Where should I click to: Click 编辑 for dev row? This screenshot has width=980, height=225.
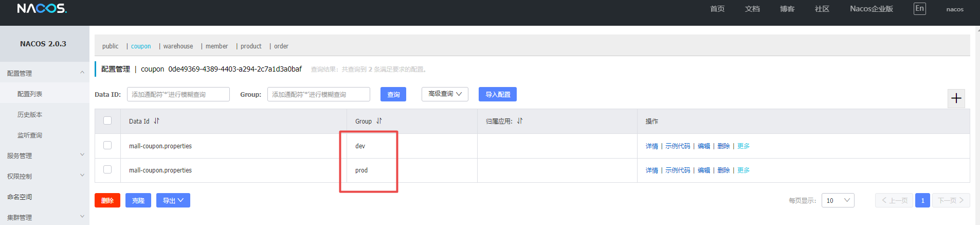coord(704,146)
